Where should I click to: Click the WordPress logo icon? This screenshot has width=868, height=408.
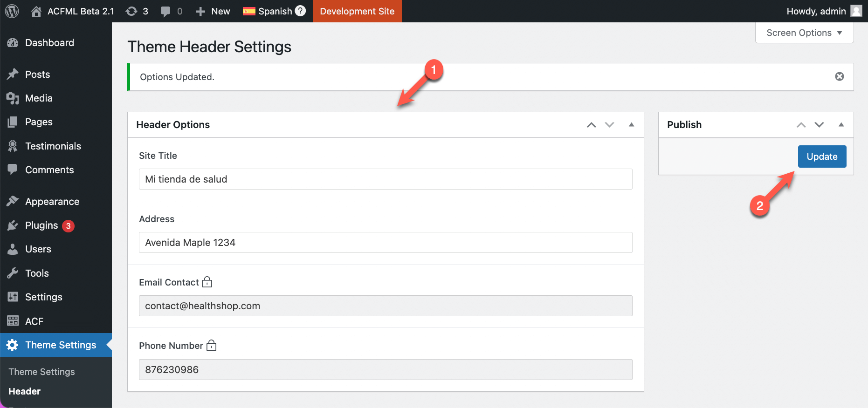click(12, 11)
